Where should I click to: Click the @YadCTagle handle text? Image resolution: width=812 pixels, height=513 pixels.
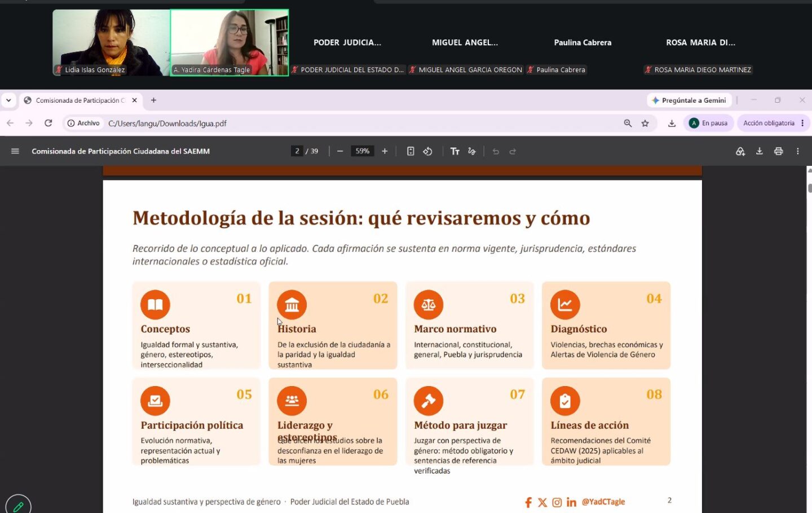tap(603, 502)
